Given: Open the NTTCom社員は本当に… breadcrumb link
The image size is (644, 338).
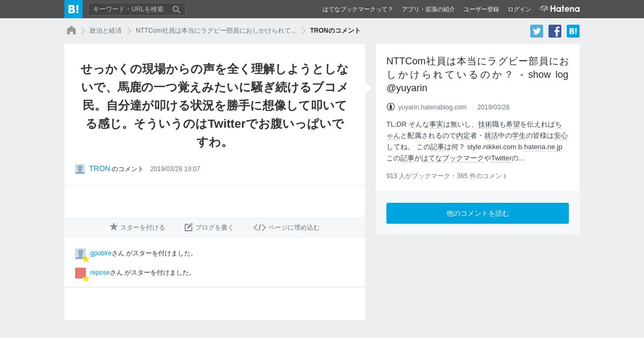Looking at the screenshot, I should coord(216,31).
